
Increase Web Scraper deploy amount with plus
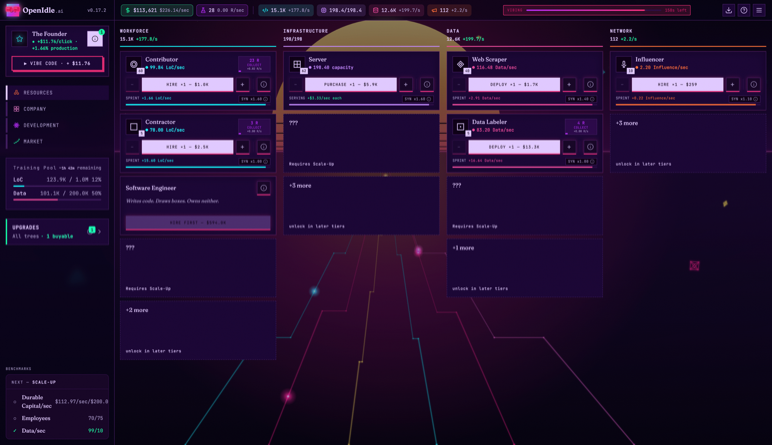pos(569,85)
